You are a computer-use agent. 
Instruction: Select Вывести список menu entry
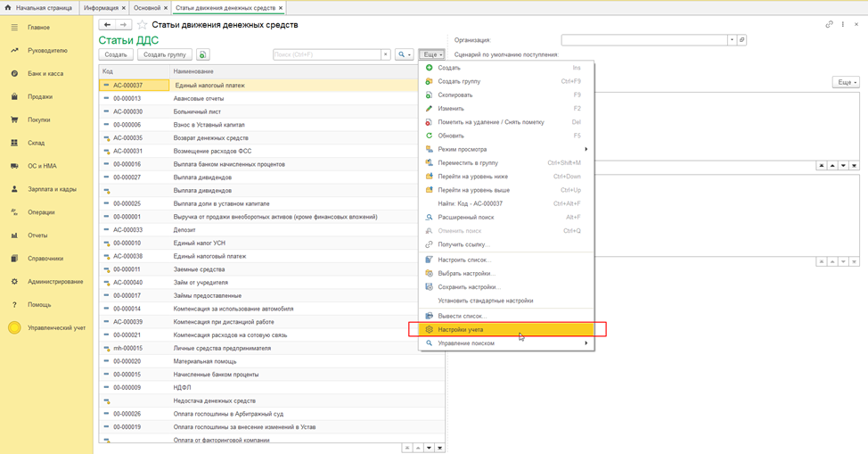pyautogui.click(x=506, y=316)
